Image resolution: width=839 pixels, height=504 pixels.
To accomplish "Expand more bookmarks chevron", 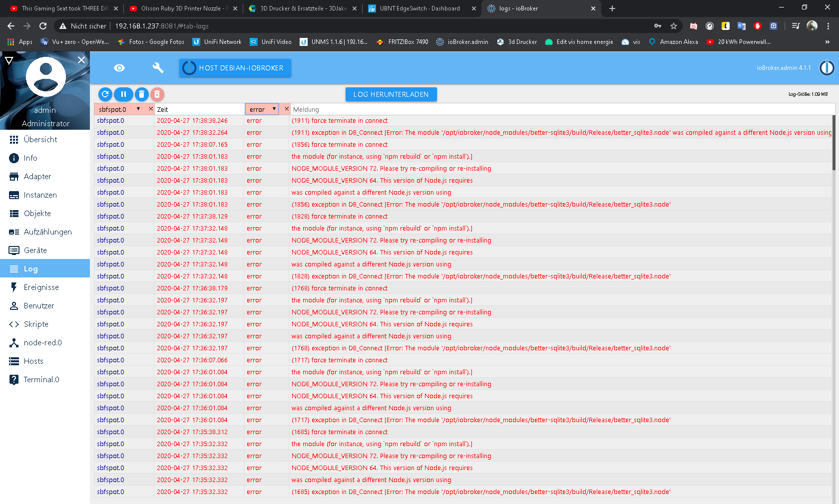I will (828, 42).
